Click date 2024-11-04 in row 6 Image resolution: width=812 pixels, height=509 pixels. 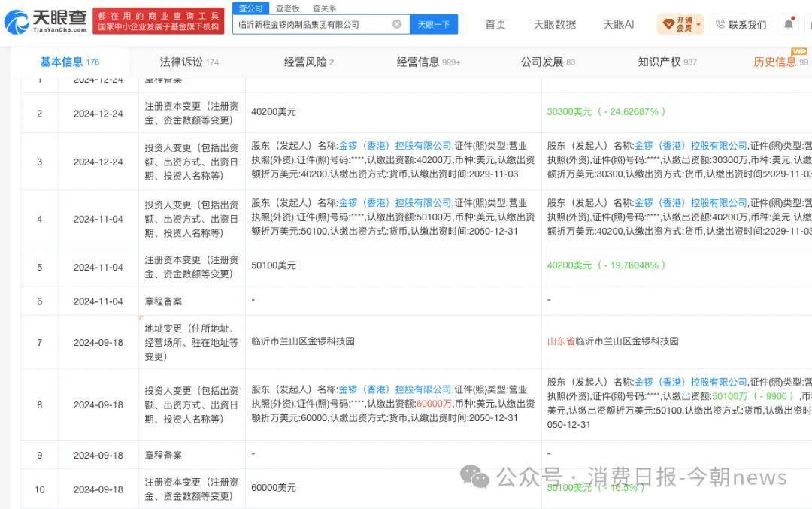98,301
